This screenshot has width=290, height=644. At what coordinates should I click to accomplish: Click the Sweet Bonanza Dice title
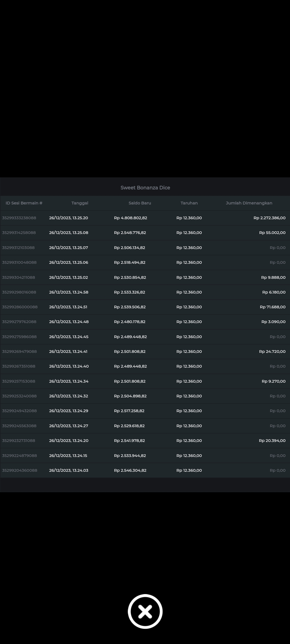pyautogui.click(x=145, y=188)
